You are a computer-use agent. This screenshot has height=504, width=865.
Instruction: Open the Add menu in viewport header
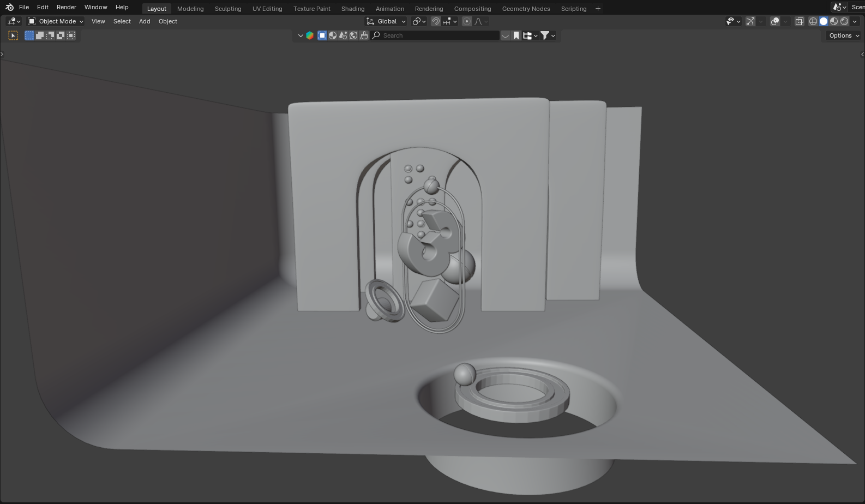[145, 21]
